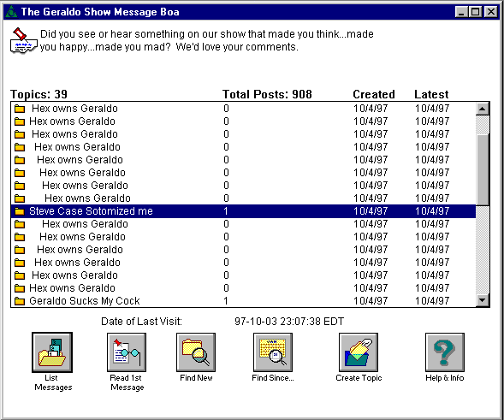Click the Latest column header
The width and height of the screenshot is (504, 420).
[431, 94]
